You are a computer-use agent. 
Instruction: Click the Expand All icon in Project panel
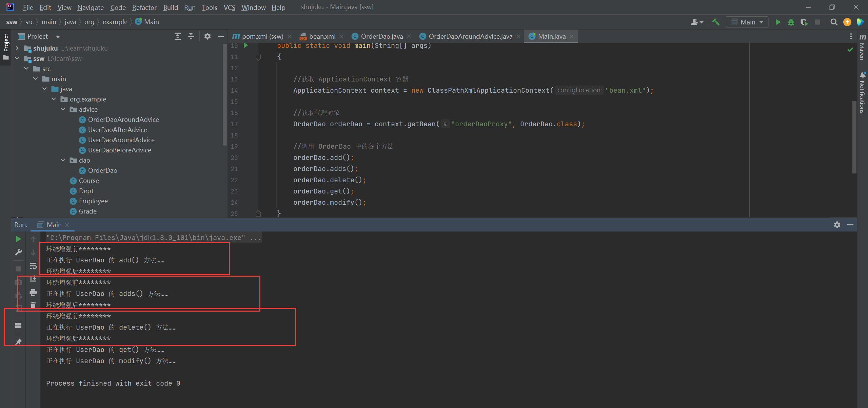point(177,36)
